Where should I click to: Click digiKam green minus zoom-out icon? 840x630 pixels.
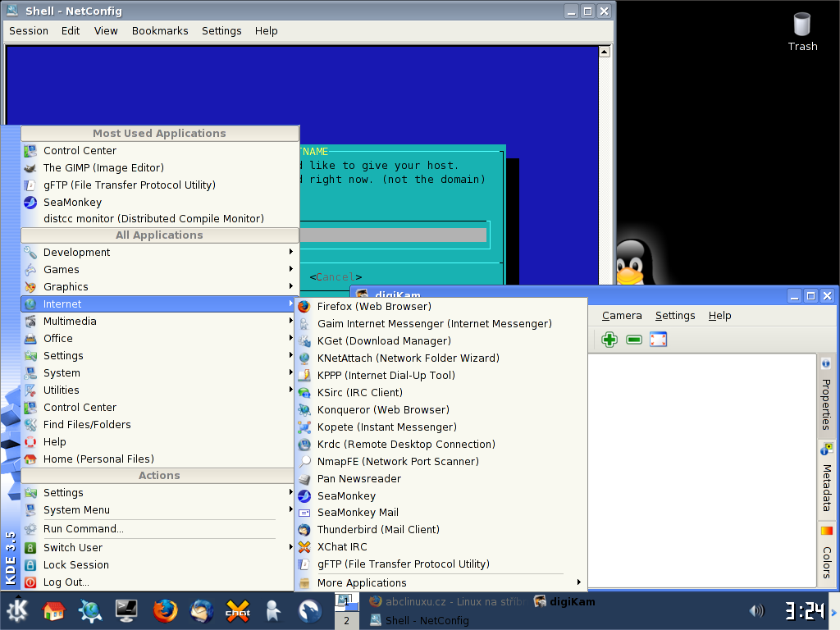pyautogui.click(x=634, y=340)
